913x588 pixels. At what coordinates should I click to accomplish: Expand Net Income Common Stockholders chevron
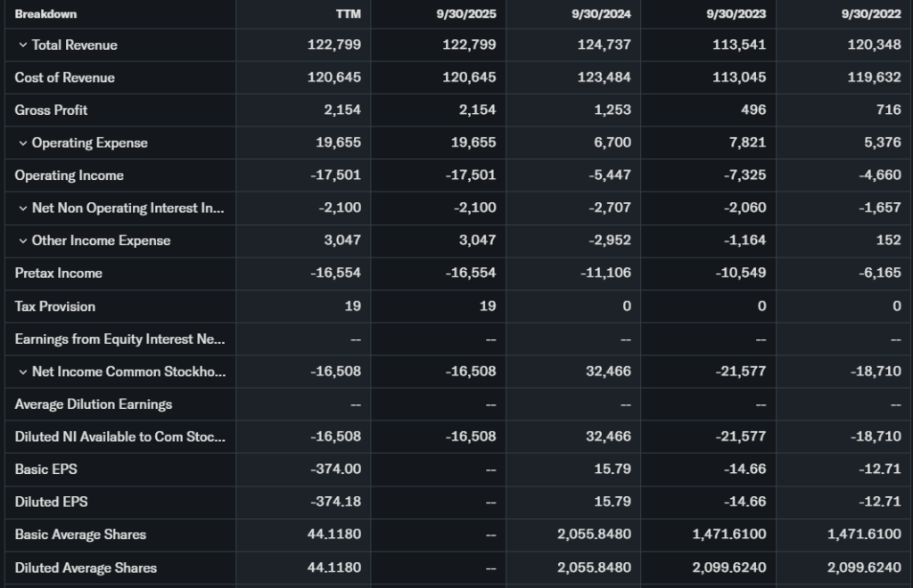click(22, 372)
